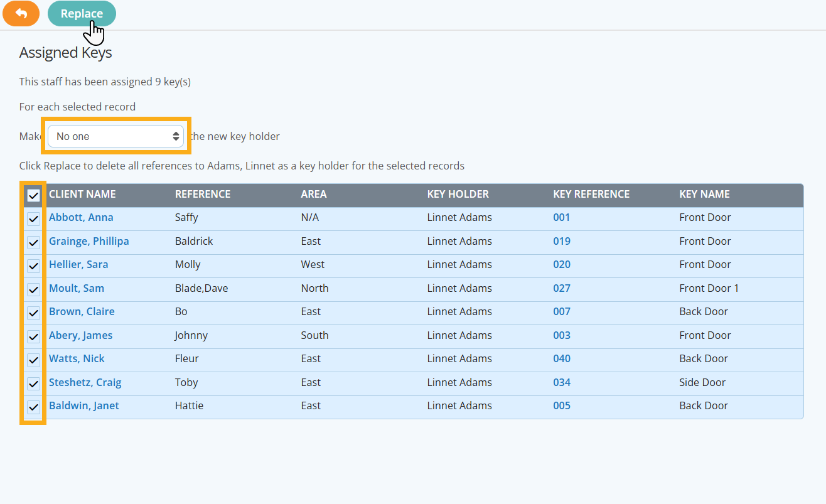This screenshot has width=826, height=504.
Task: Uncheck the row for Baldwin, Janet
Action: tap(33, 406)
